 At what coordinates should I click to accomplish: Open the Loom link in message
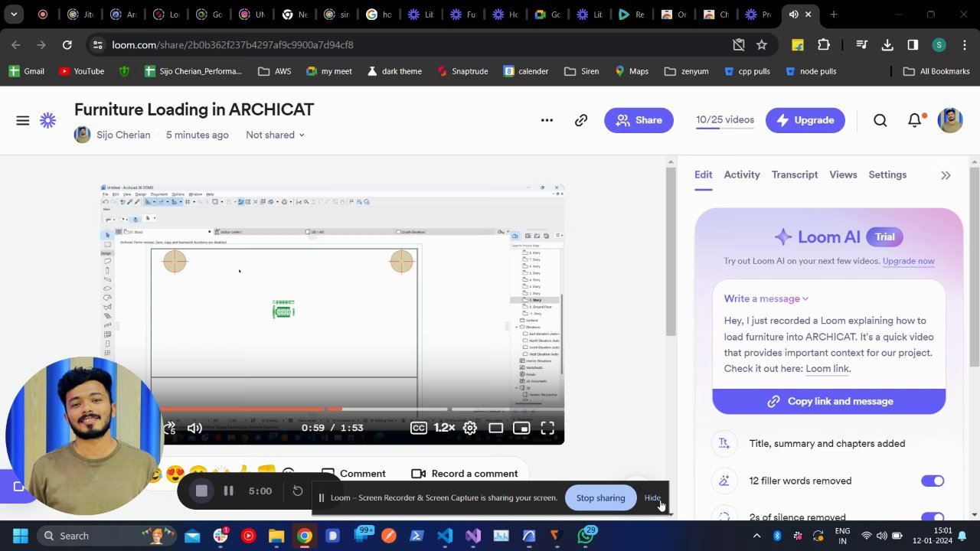coord(827,369)
